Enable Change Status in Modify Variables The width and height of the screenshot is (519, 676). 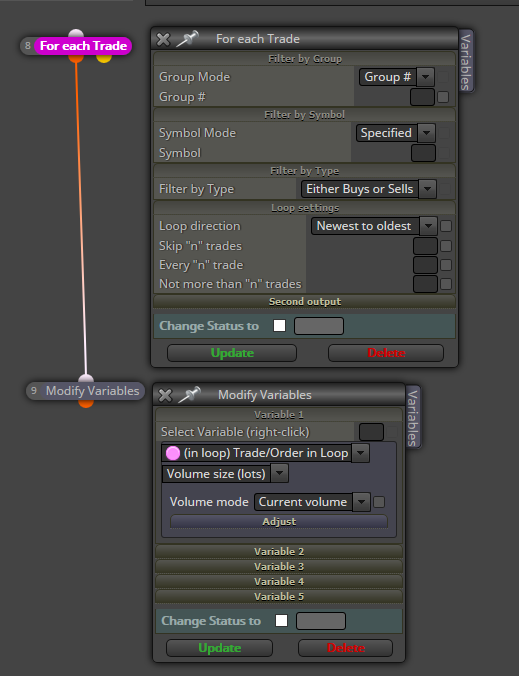pos(281,621)
